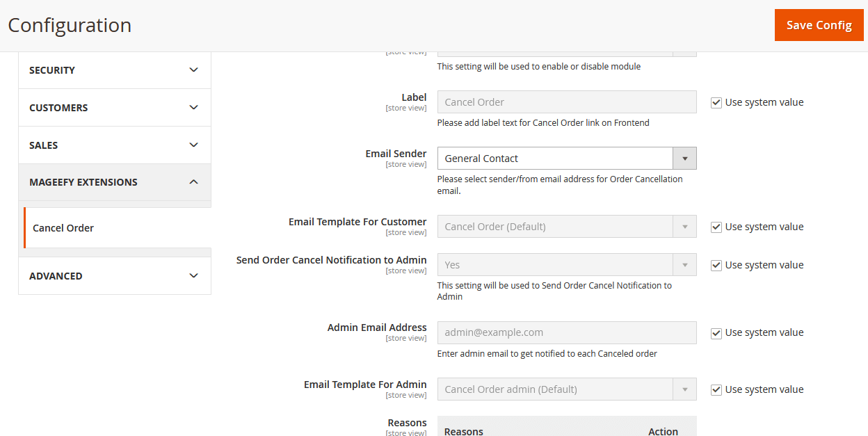
Task: Open the Cancel Order admin (Default) dropdown
Action: (x=567, y=389)
